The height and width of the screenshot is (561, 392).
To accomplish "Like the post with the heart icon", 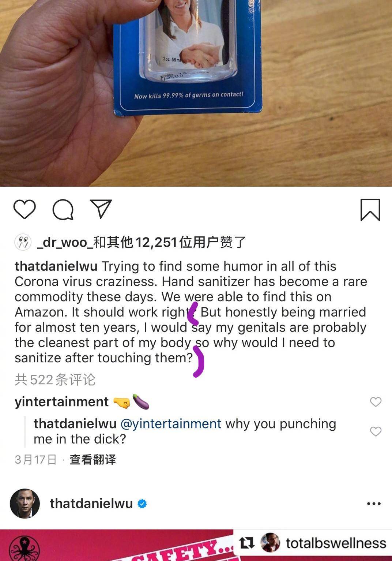I will (x=24, y=209).
